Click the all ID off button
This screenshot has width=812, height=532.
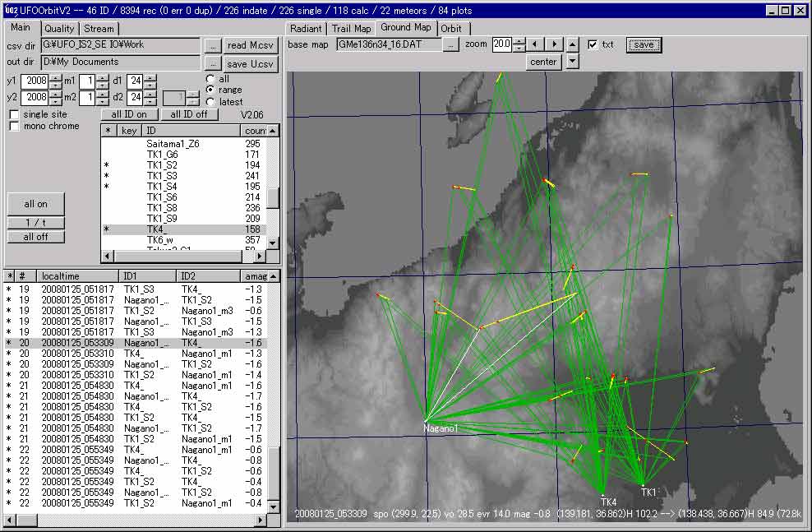pyautogui.click(x=188, y=114)
